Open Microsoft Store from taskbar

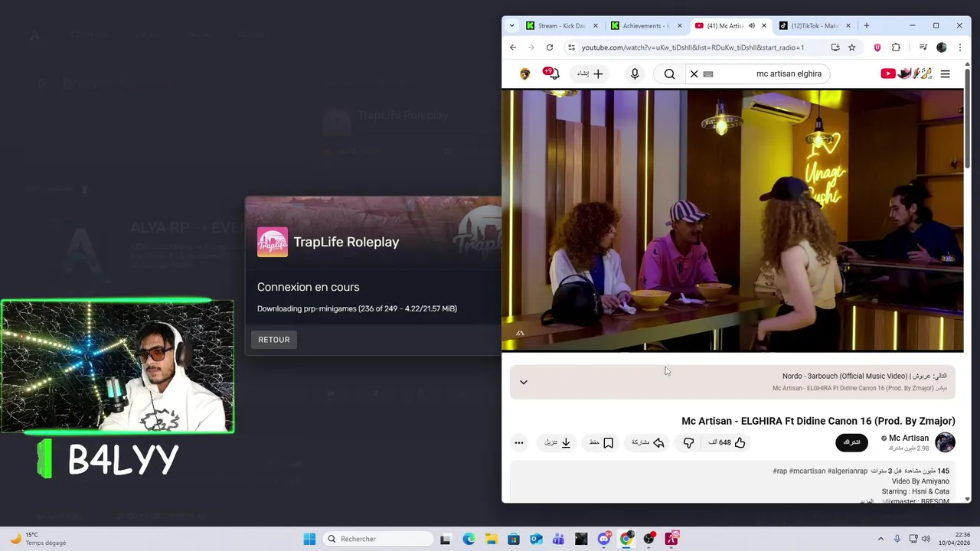514,539
